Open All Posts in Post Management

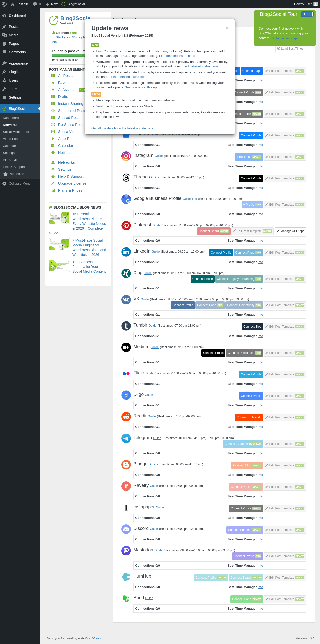pos(65,76)
